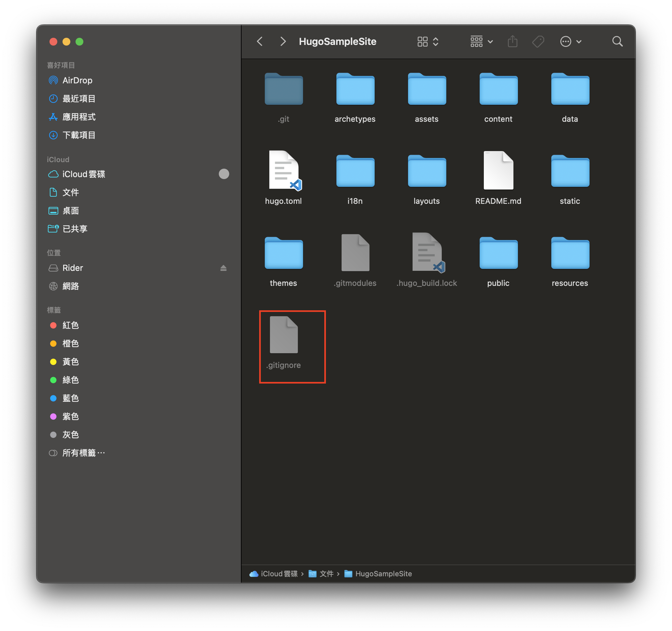The width and height of the screenshot is (672, 631).
Task: Select the content folder
Action: tap(498, 98)
